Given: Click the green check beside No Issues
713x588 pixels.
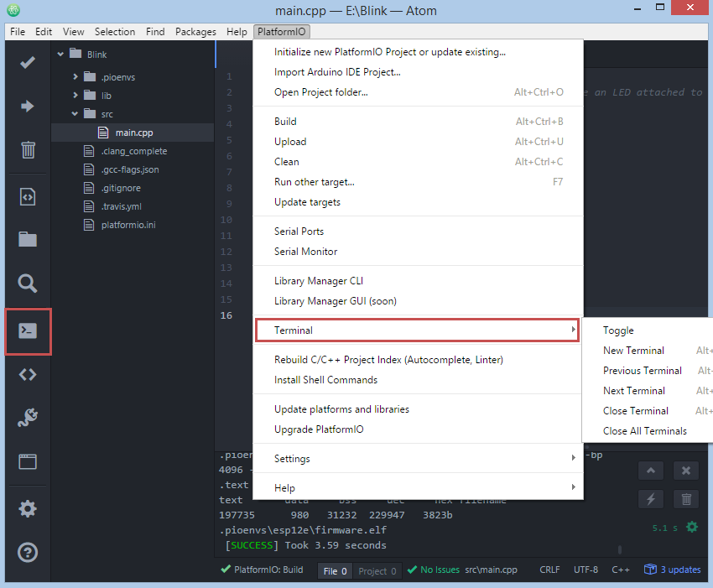Looking at the screenshot, I should 412,570.
